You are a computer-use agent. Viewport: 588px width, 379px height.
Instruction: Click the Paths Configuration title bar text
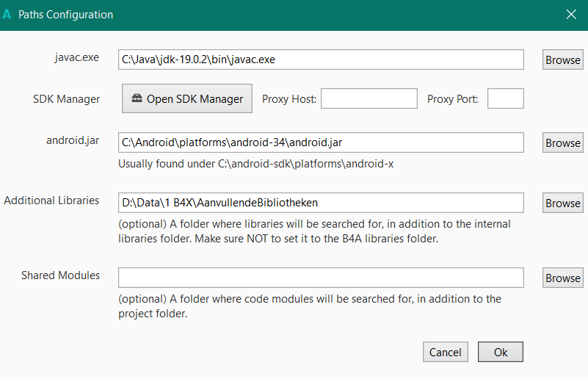[x=65, y=15]
